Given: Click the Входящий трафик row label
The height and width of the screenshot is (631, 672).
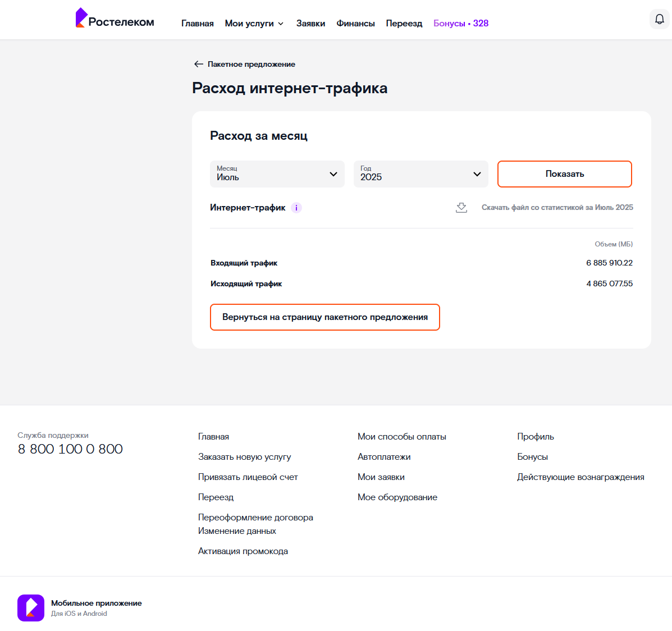Looking at the screenshot, I should click(244, 263).
